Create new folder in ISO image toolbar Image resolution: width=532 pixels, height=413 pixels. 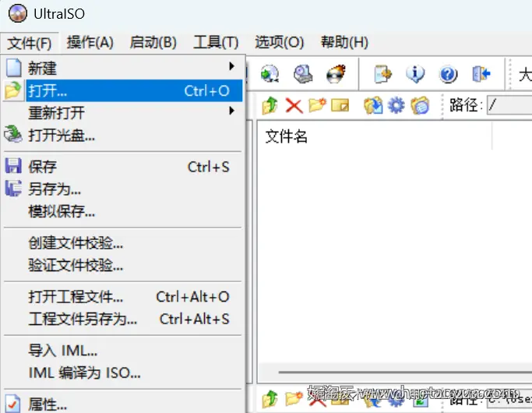pos(318,105)
